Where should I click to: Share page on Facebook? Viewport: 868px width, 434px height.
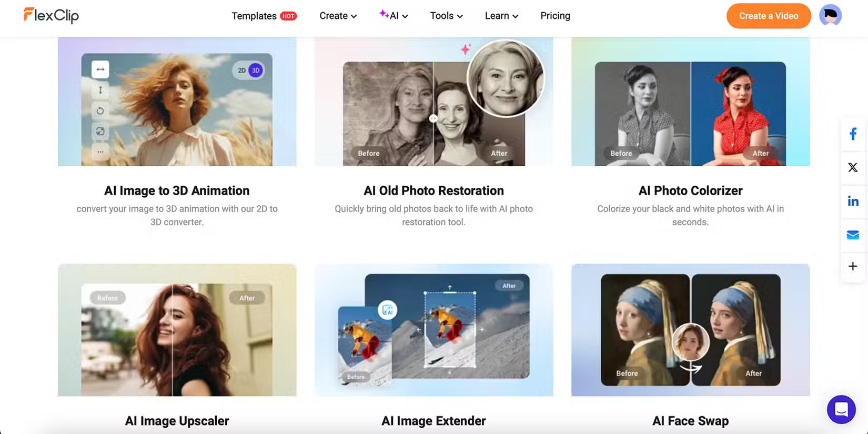click(853, 134)
